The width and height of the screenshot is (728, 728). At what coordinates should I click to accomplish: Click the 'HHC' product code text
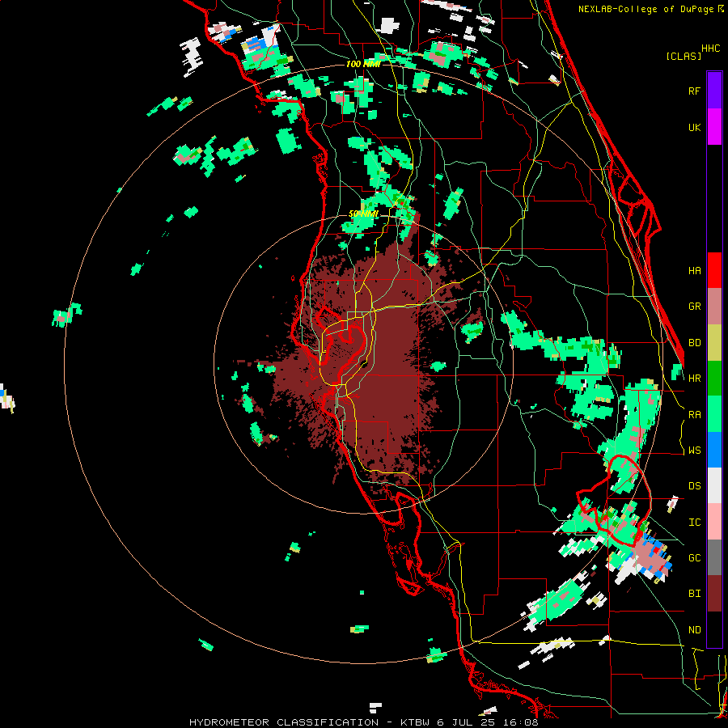coord(711,49)
